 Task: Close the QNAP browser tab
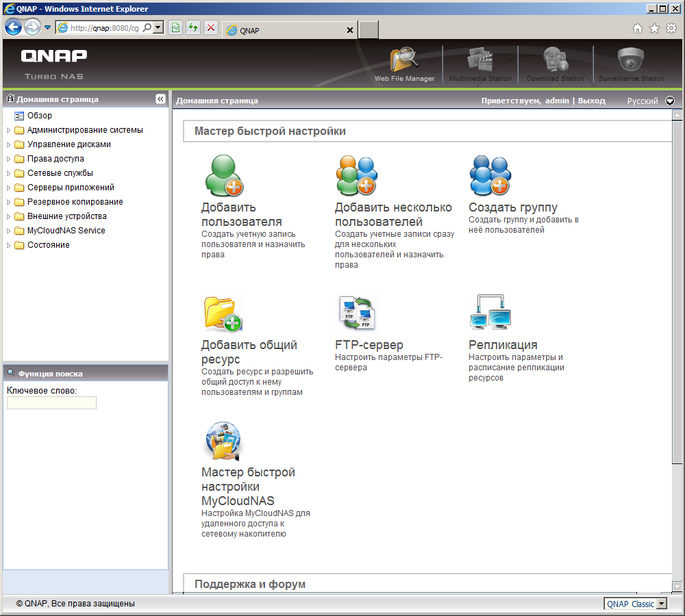(349, 30)
